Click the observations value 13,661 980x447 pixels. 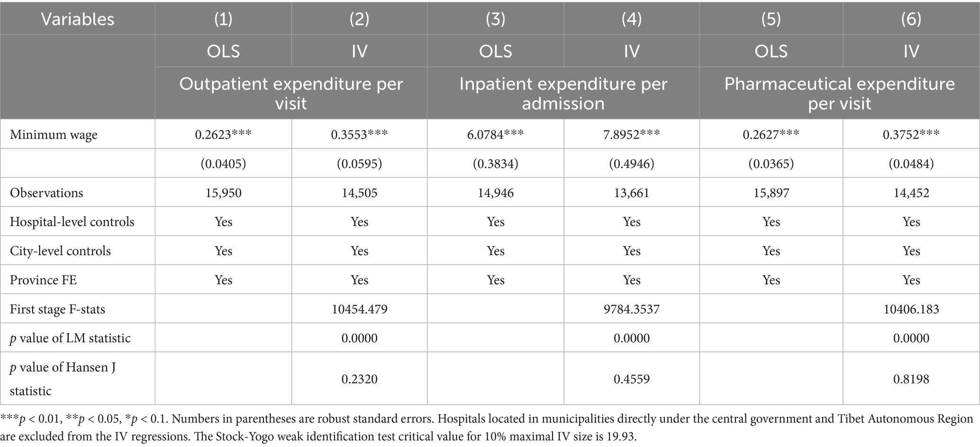tap(631, 193)
